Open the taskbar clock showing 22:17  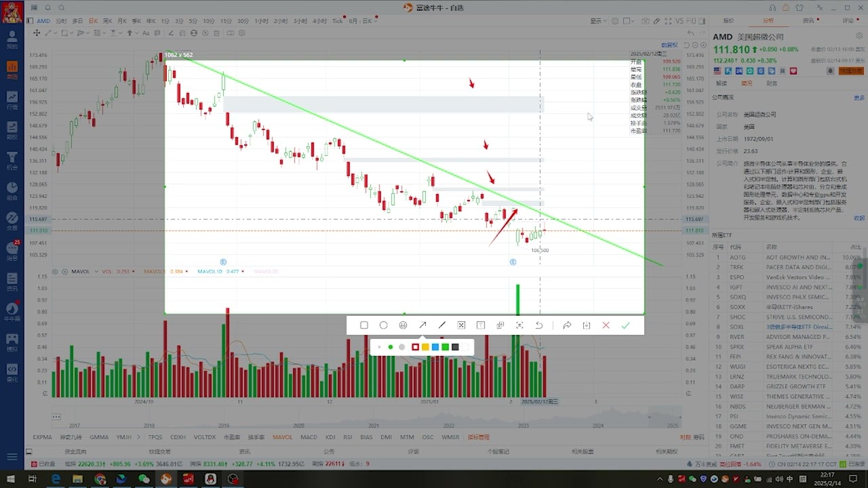827,479
